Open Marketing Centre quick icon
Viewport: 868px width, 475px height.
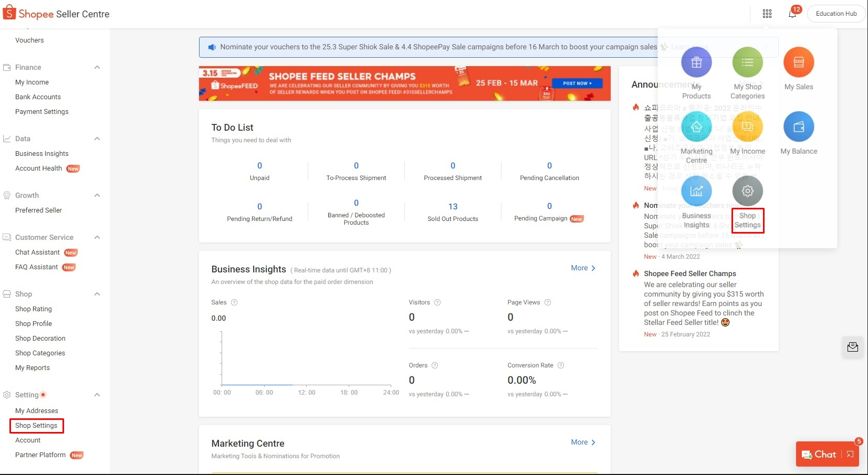point(696,126)
